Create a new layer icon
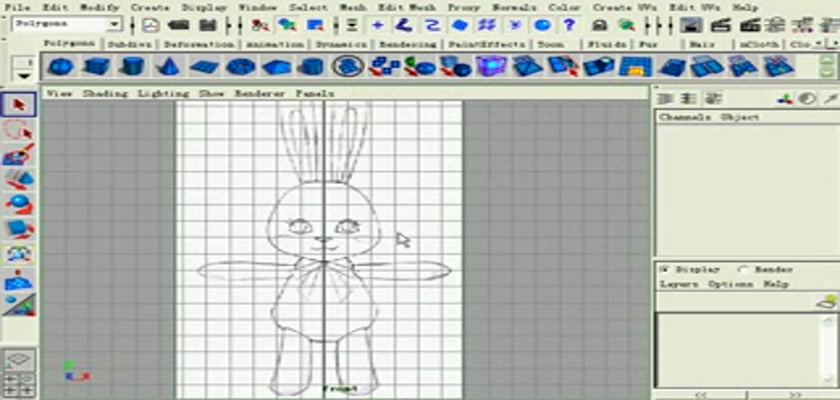Screen dimensions: 840x400 pos(828,301)
